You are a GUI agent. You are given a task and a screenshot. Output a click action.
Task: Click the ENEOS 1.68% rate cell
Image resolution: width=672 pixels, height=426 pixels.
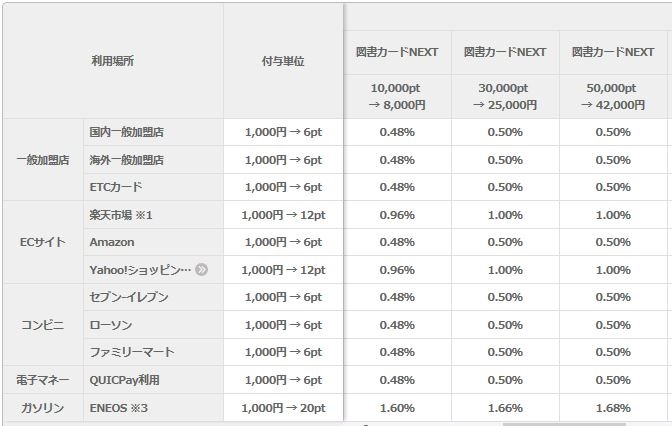click(x=613, y=408)
